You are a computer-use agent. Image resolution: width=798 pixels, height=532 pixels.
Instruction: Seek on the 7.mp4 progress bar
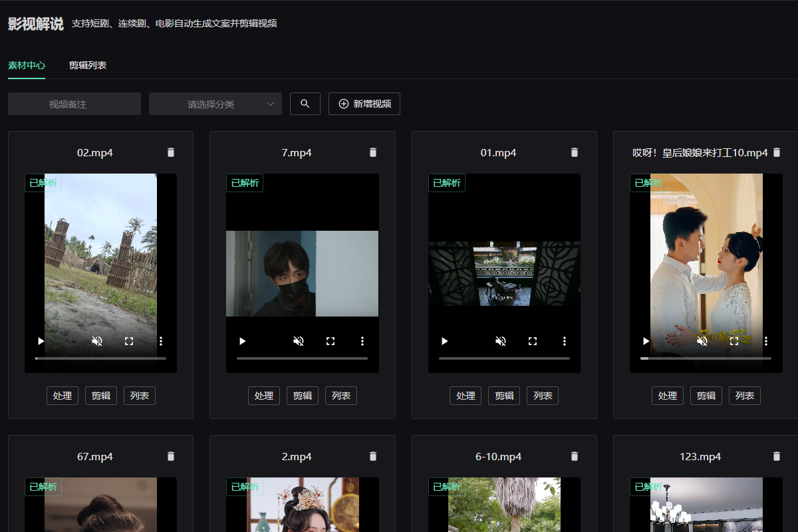point(302,358)
